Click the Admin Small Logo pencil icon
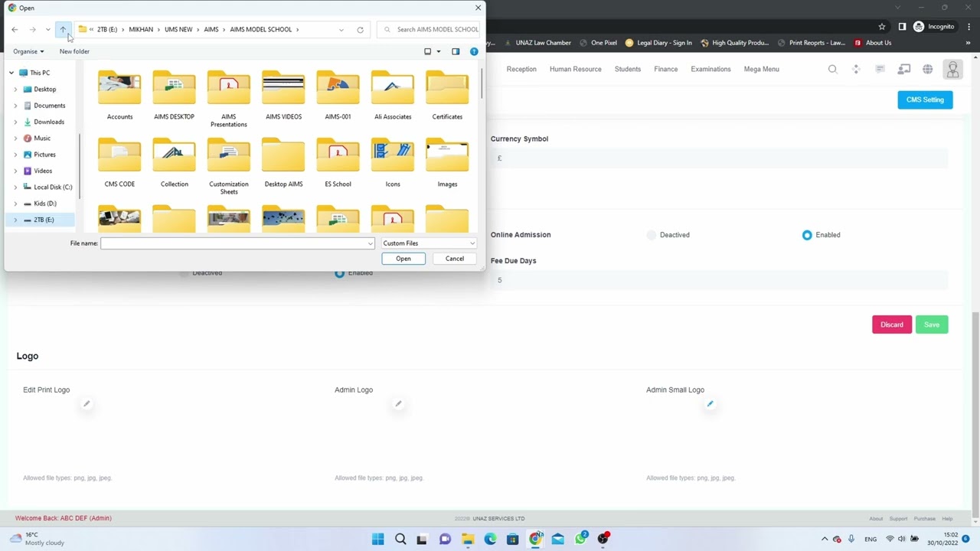The height and width of the screenshot is (551, 980). tap(710, 404)
